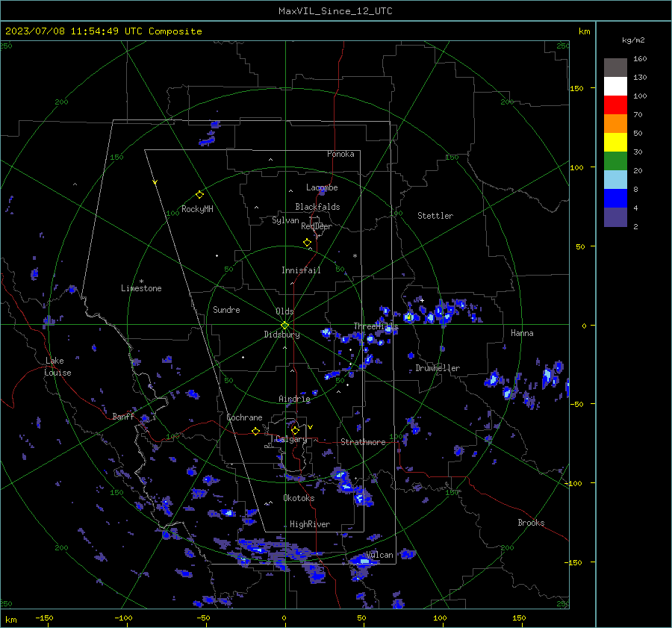Image resolution: width=672 pixels, height=628 pixels.
Task: Click the kg/m2 legend unit label
Action: tap(633, 40)
